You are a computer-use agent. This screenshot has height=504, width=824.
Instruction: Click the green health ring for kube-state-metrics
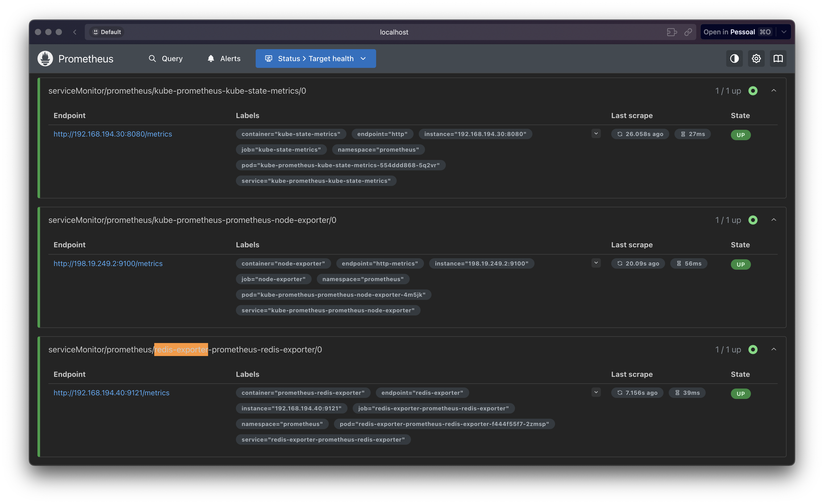tap(753, 91)
